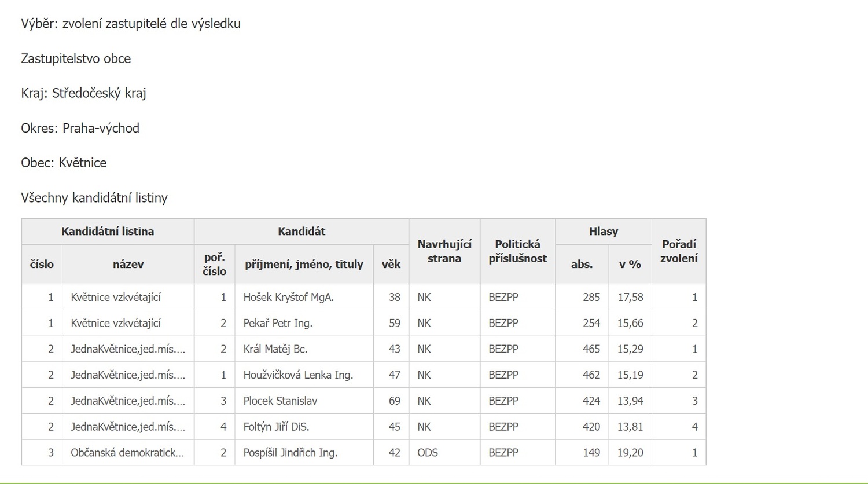Viewport: 868px width, 484px height.
Task: Click the 'Politická příslušnost' header
Action: point(517,251)
